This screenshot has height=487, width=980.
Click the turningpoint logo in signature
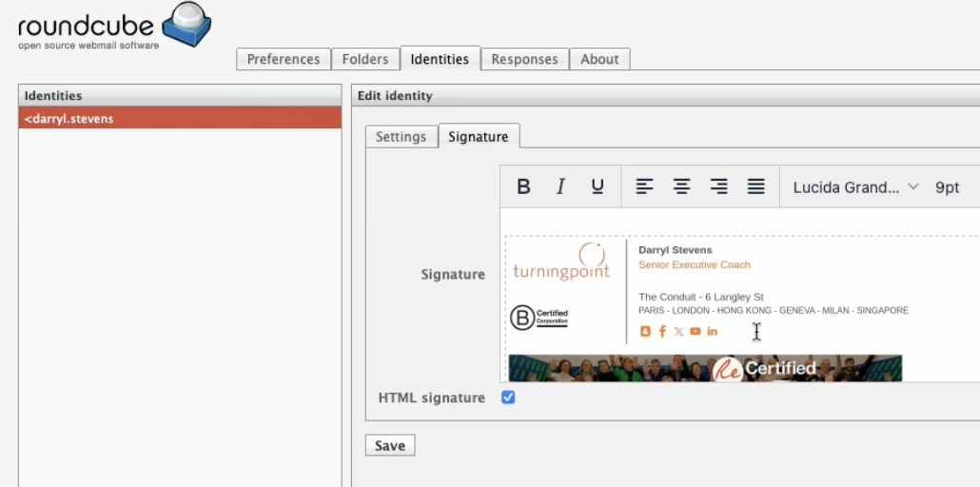click(561, 262)
